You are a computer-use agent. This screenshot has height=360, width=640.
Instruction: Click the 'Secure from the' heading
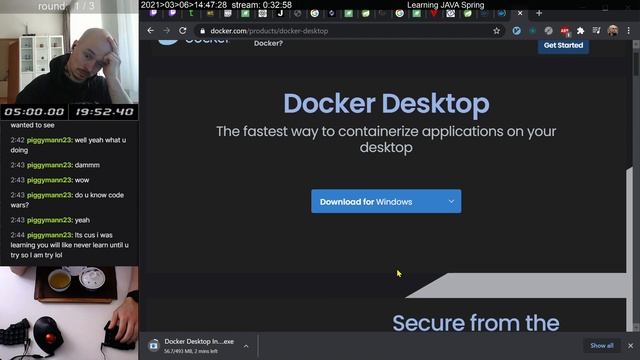pyautogui.click(x=476, y=323)
